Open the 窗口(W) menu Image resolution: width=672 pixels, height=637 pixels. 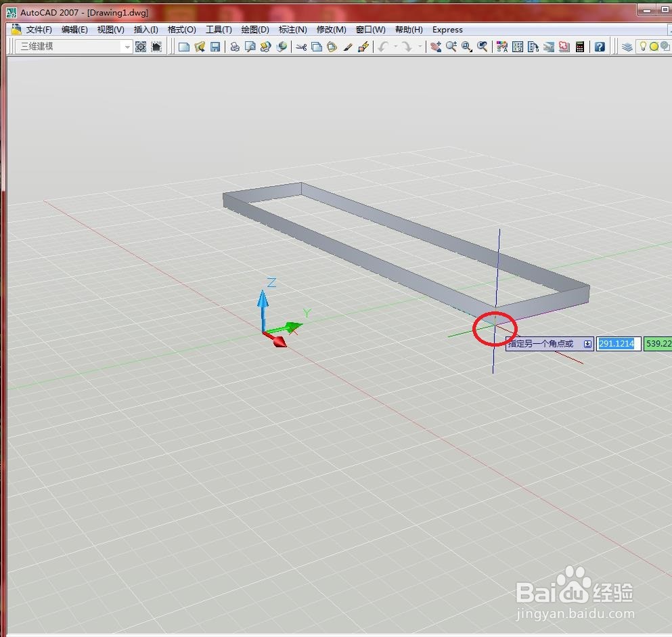(371, 30)
